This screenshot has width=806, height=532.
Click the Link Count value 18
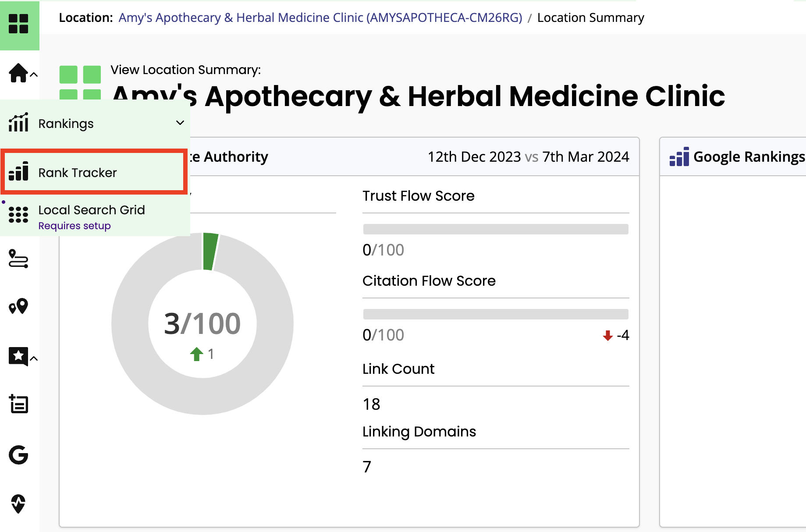(x=371, y=404)
